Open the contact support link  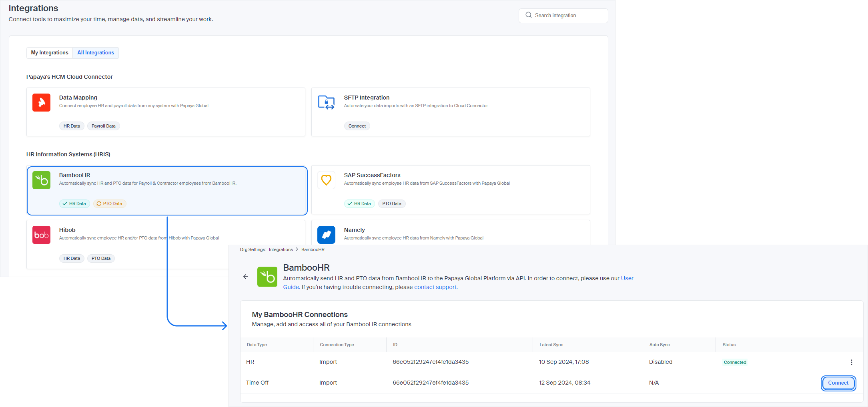click(x=435, y=287)
